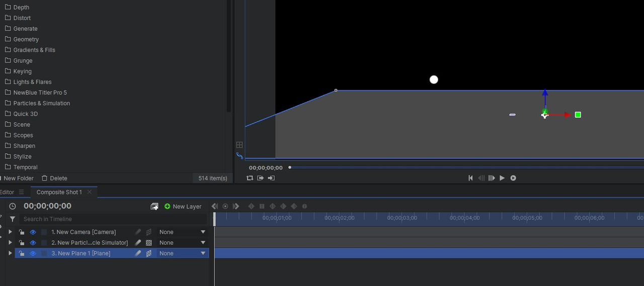Click the red X-axis transform arrow

[559, 115]
